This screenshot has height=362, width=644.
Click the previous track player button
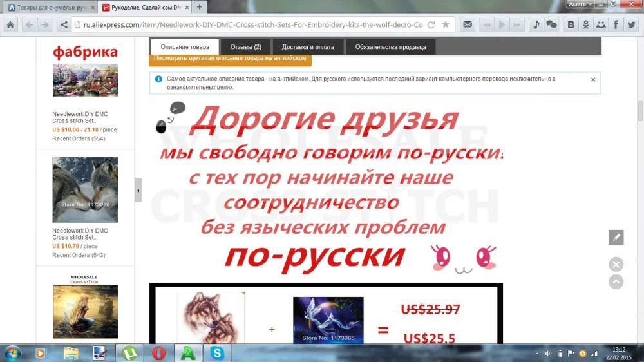pyautogui.click(x=487, y=24)
